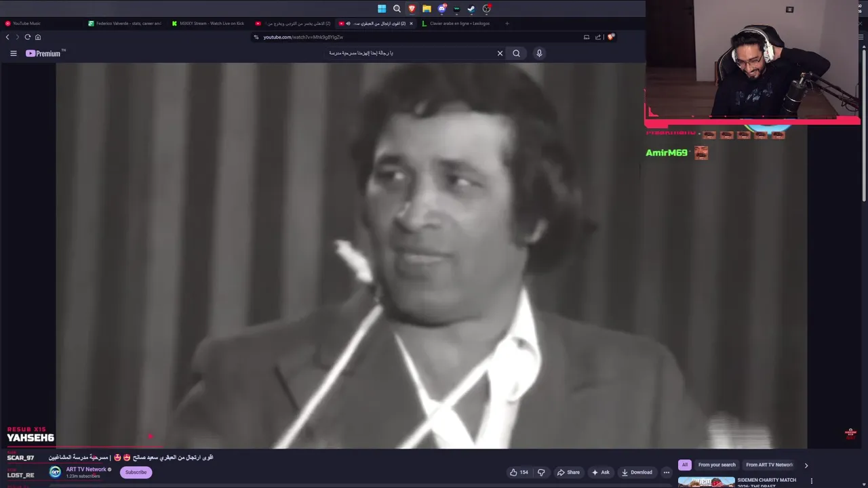868x488 pixels.
Task: Go forward in browser history
Action: point(17,37)
